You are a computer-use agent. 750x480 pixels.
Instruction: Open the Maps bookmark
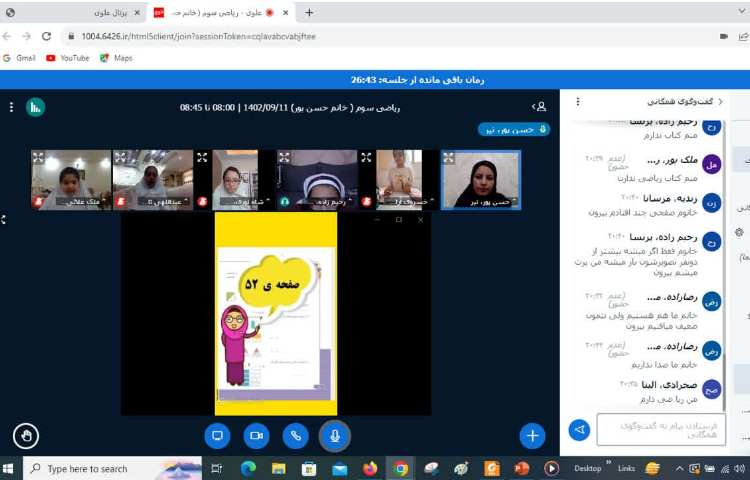116,58
